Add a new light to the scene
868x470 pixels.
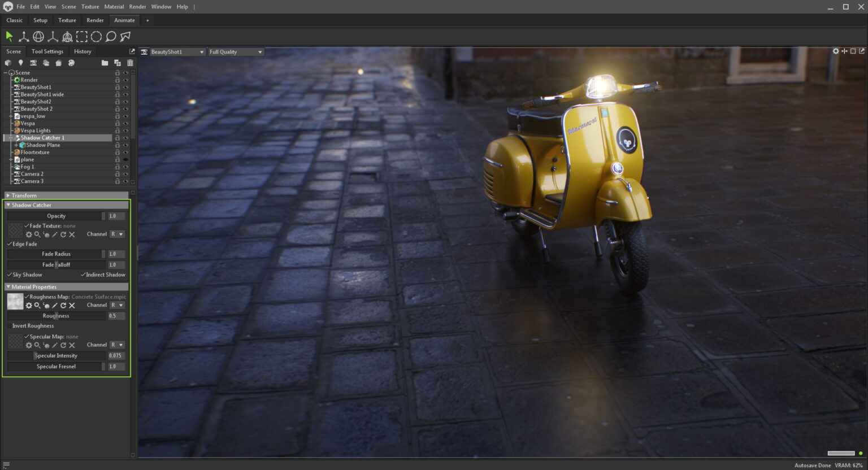coord(20,63)
